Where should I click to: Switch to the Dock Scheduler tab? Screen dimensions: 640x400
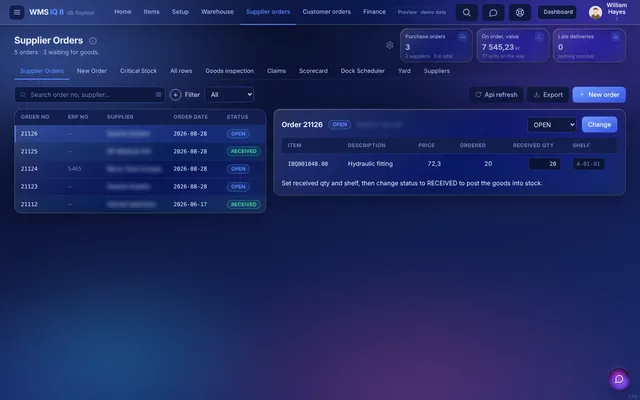362,71
